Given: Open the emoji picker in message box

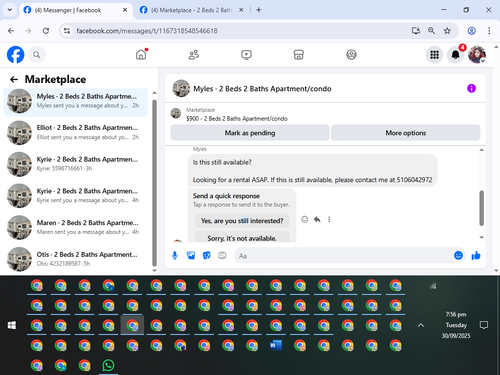Looking at the screenshot, I should [x=458, y=255].
